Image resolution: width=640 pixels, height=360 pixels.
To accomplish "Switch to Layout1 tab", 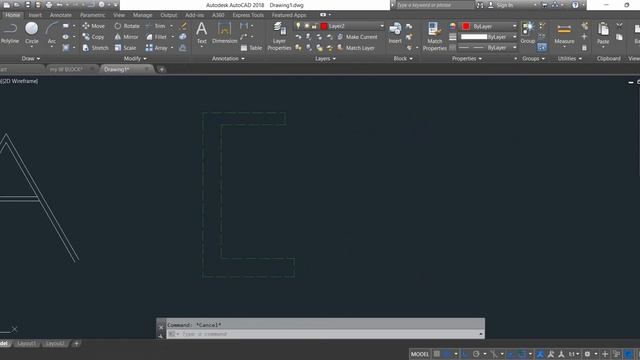I will (27, 344).
